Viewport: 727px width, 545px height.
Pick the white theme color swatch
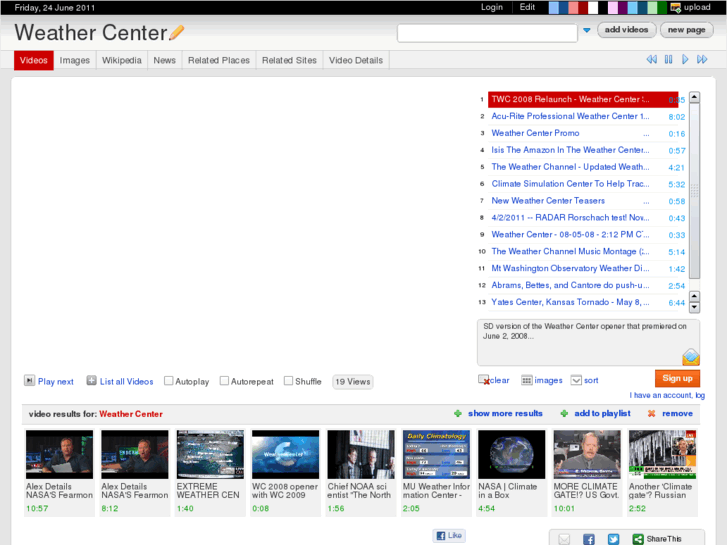click(593, 8)
